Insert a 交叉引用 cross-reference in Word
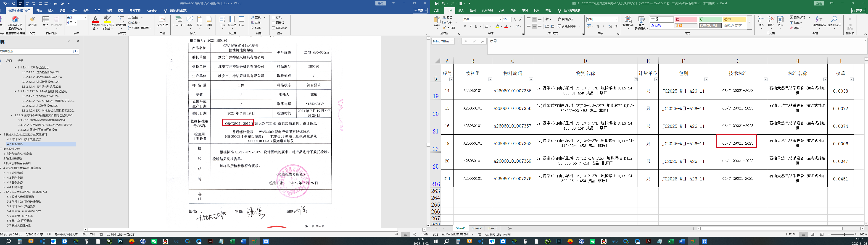 (x=162, y=21)
